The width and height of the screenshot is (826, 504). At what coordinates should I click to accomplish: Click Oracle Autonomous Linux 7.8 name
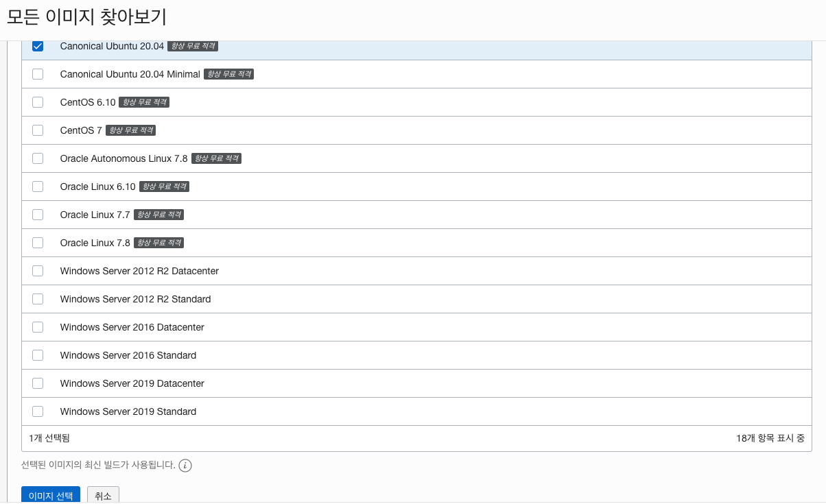(123, 158)
